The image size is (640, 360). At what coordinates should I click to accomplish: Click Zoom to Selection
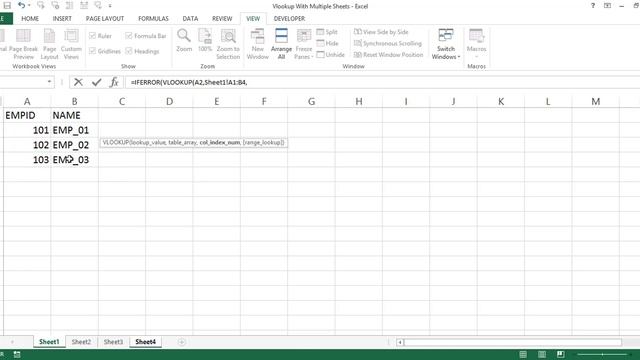point(228,44)
